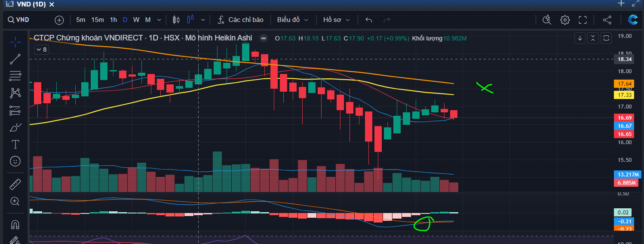Switch to the M monthly timeframe

[x=148, y=20]
